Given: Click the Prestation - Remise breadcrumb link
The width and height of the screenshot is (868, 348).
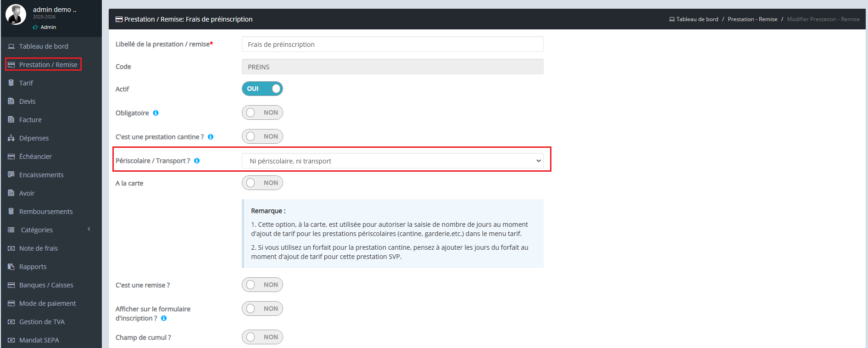Looking at the screenshot, I should [x=752, y=19].
